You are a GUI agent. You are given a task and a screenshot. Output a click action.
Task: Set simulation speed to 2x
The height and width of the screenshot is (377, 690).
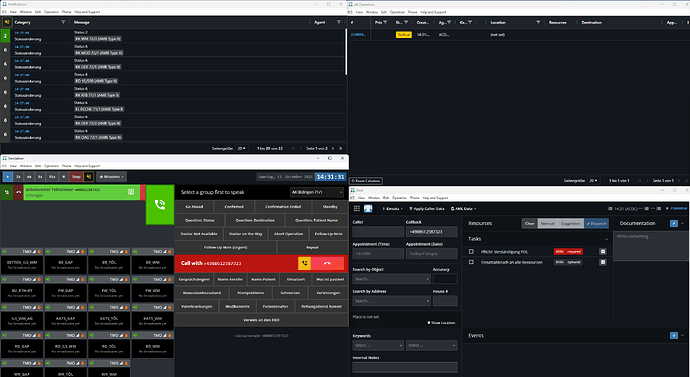point(18,176)
